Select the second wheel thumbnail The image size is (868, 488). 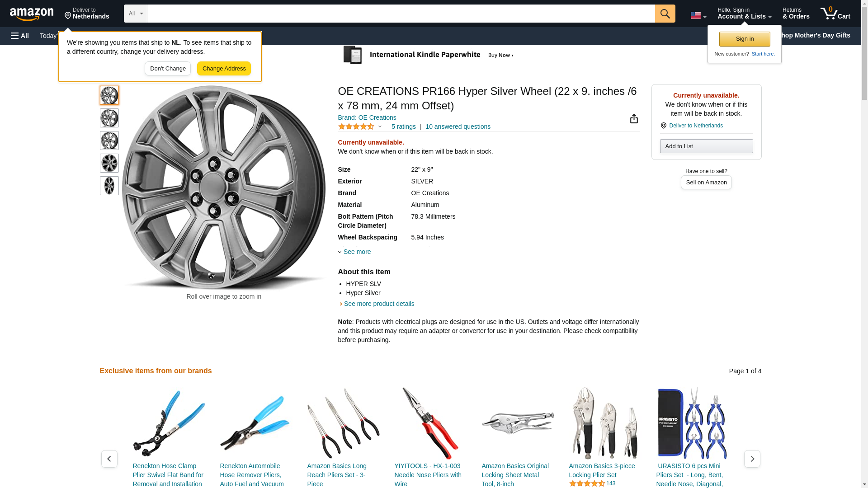[109, 118]
